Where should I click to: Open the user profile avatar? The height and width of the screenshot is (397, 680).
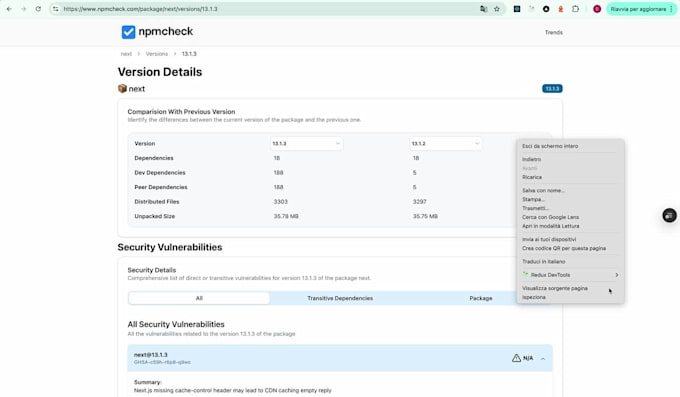tap(597, 9)
